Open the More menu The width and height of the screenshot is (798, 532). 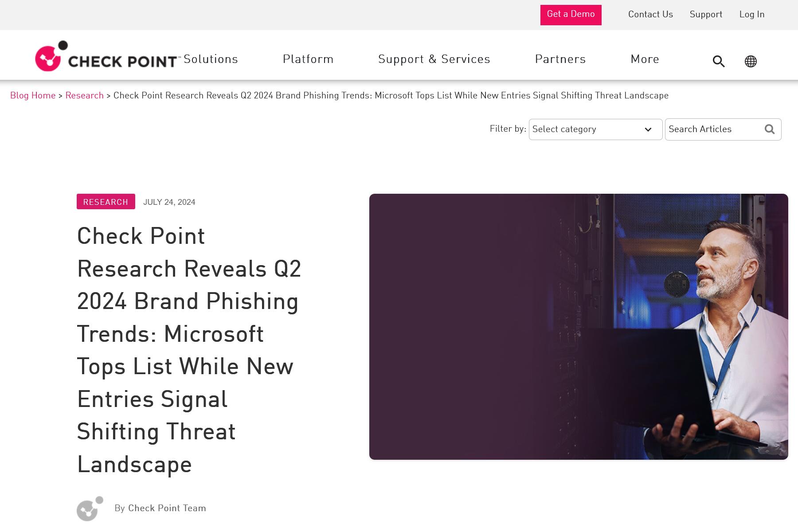tap(645, 59)
